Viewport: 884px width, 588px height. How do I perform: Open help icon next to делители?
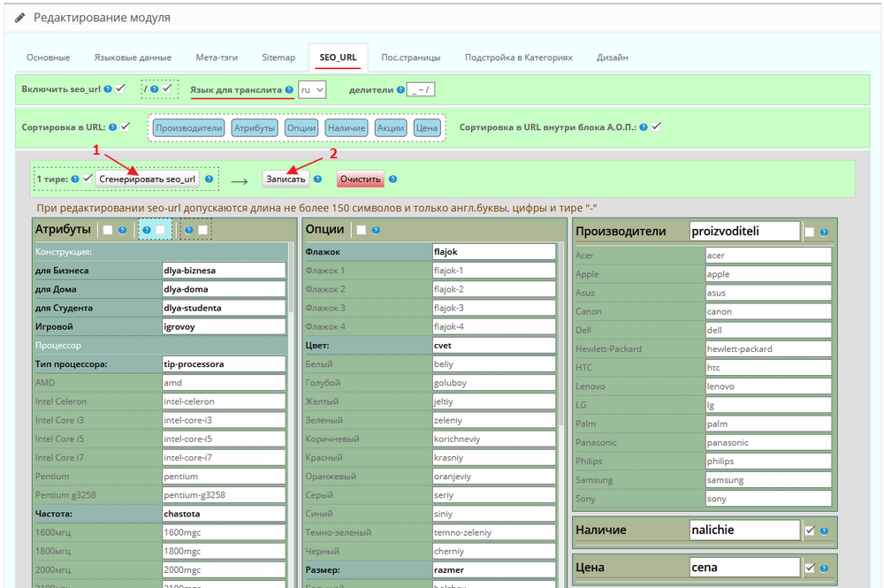click(400, 89)
